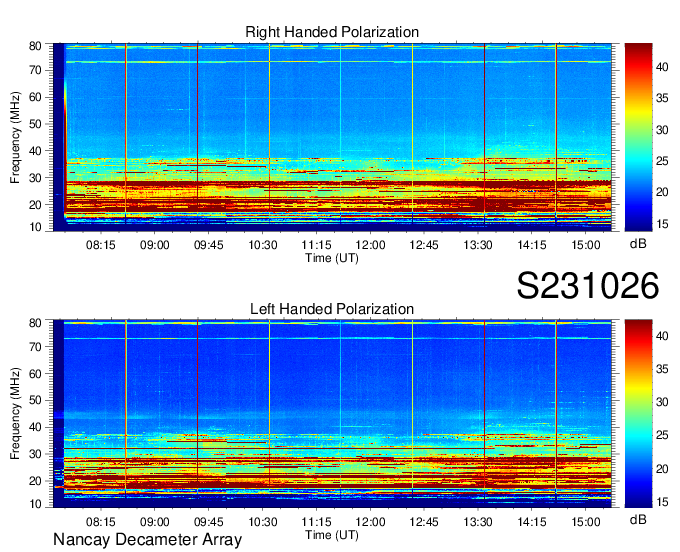Click 20 dB tick on Left Handed colorbar

pyautogui.click(x=662, y=469)
